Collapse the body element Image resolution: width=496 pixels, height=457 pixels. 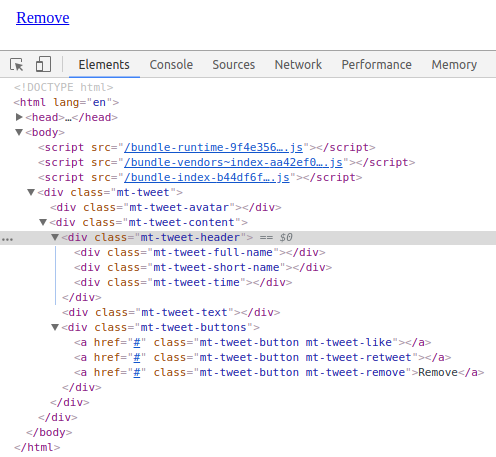[x=19, y=132]
